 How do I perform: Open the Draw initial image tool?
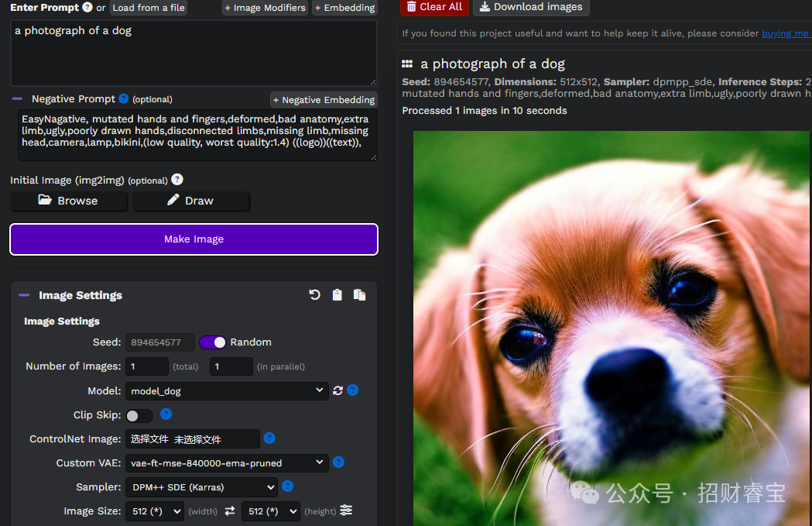tap(191, 201)
